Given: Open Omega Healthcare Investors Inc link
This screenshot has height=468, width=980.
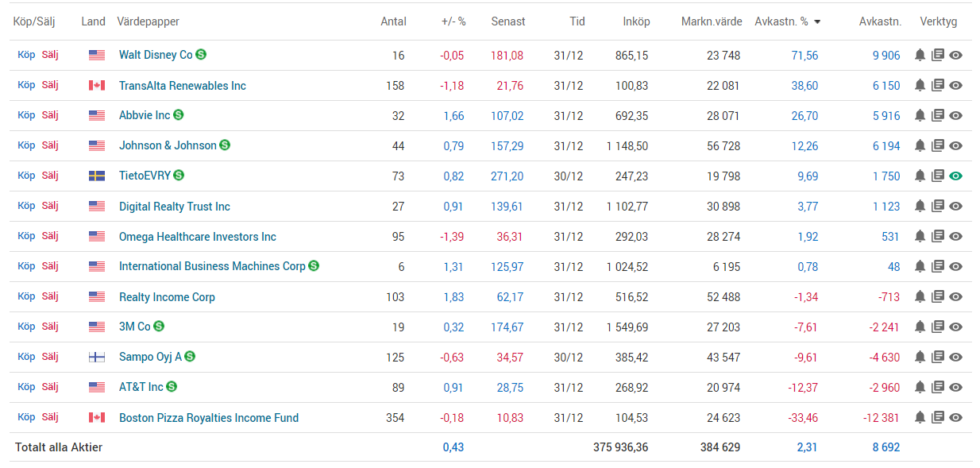Looking at the screenshot, I should (x=198, y=237).
